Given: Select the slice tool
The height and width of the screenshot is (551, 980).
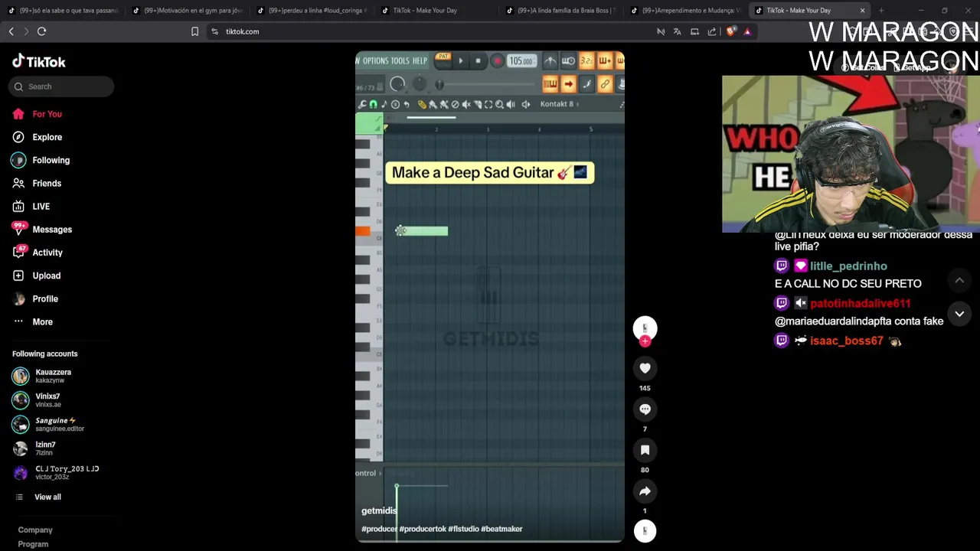Looking at the screenshot, I should (478, 105).
